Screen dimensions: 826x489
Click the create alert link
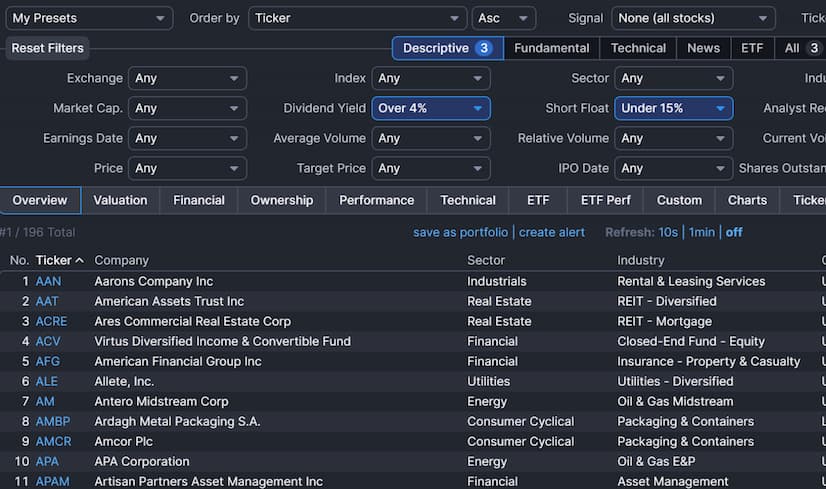(551, 232)
